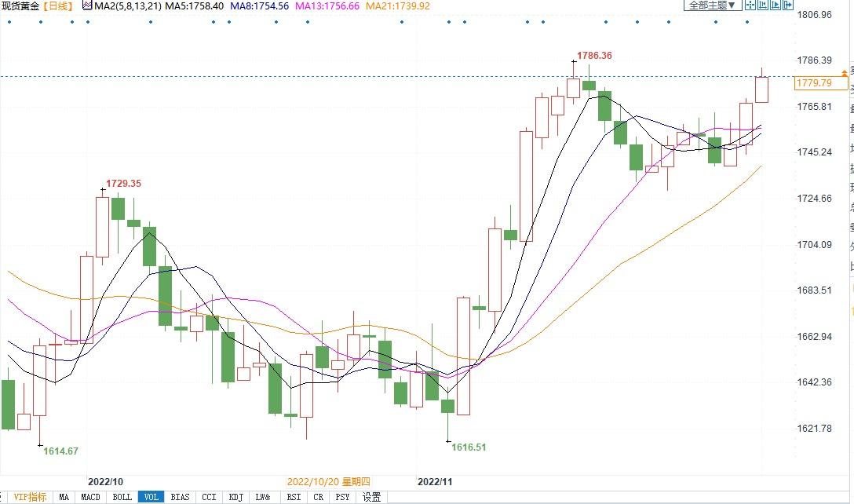Click the MA indicator chart icon
Viewport: 854px width, 504px height.
tap(86, 5)
